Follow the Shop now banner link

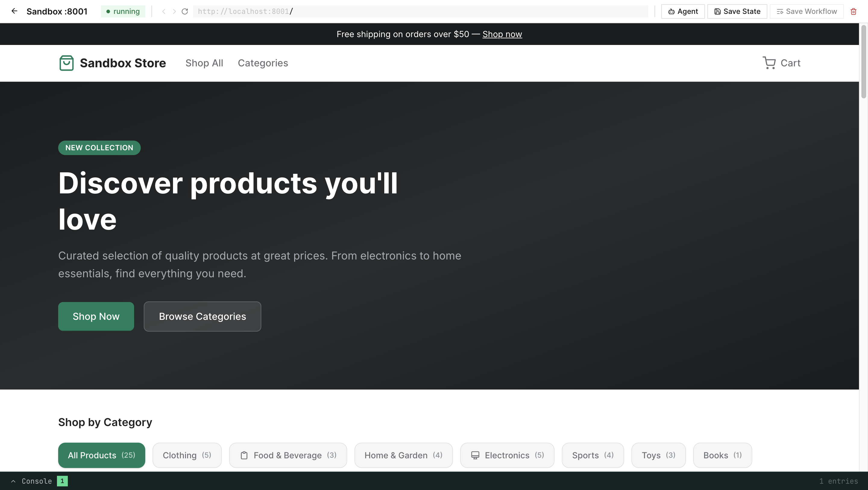tap(502, 34)
